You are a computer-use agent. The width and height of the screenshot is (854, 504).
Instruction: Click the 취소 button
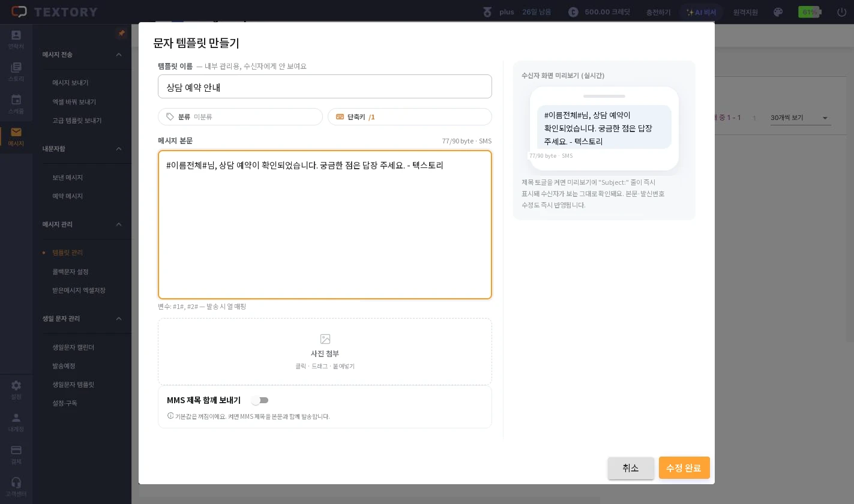(x=631, y=468)
